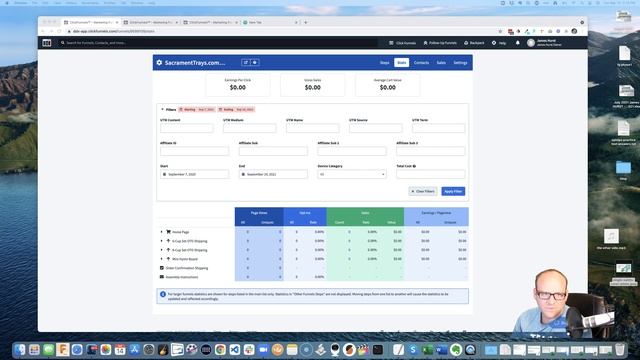Select the Stats tab
The height and width of the screenshot is (360, 640).
(x=402, y=63)
